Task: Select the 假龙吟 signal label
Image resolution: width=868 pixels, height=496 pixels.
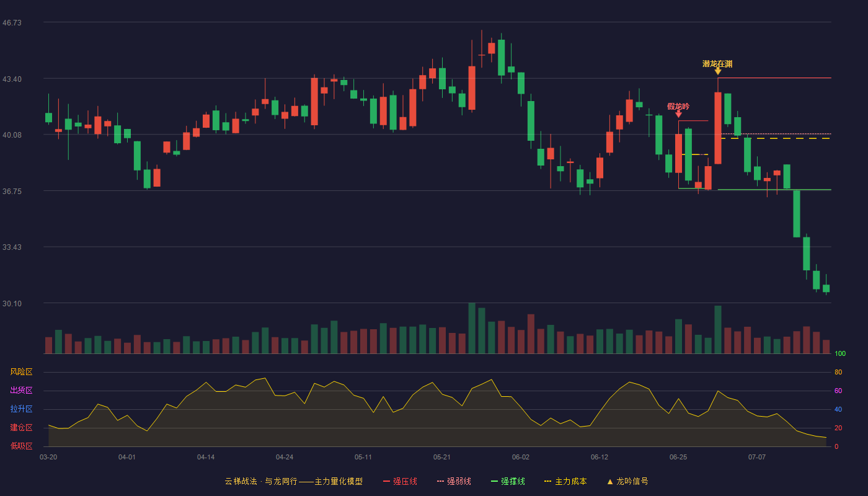Action: pyautogui.click(x=678, y=107)
